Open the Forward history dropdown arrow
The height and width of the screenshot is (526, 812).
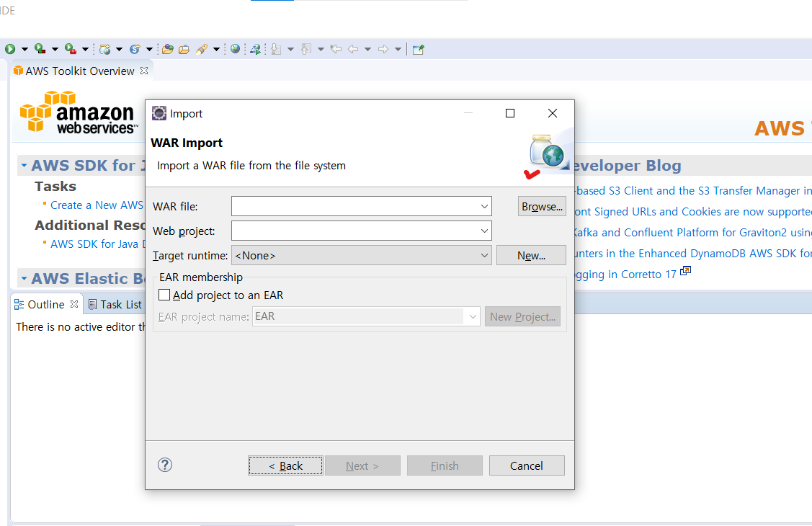point(398,49)
